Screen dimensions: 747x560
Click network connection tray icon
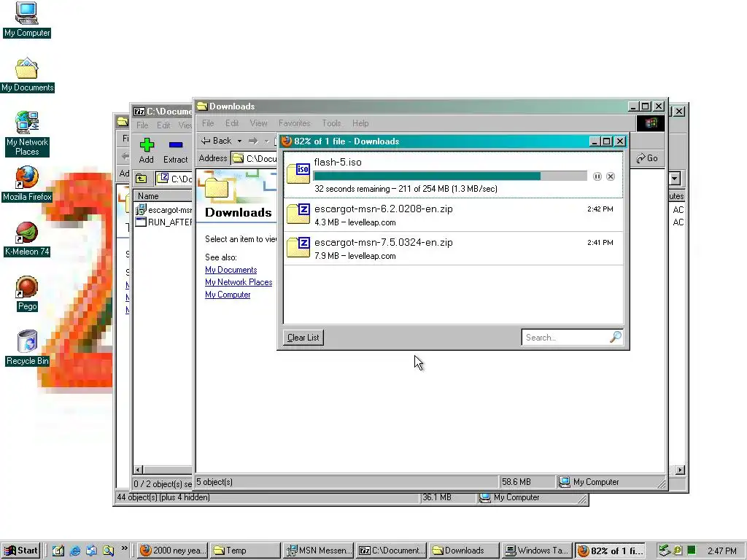coord(665,551)
